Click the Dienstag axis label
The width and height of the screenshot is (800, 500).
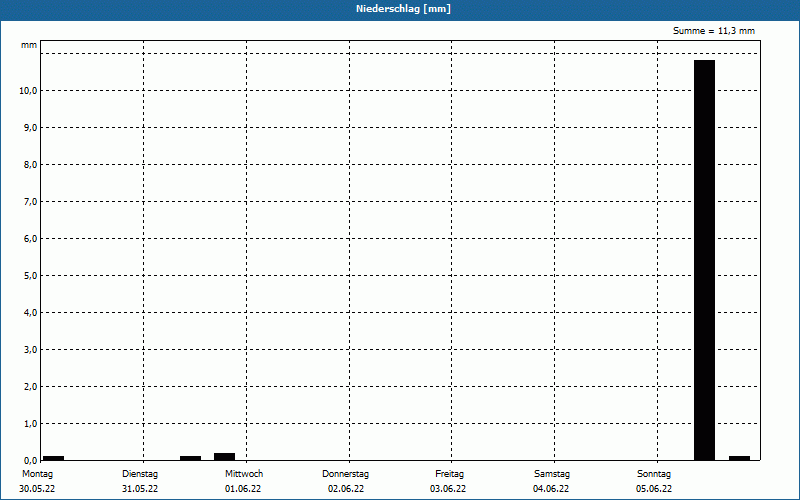coord(140,474)
